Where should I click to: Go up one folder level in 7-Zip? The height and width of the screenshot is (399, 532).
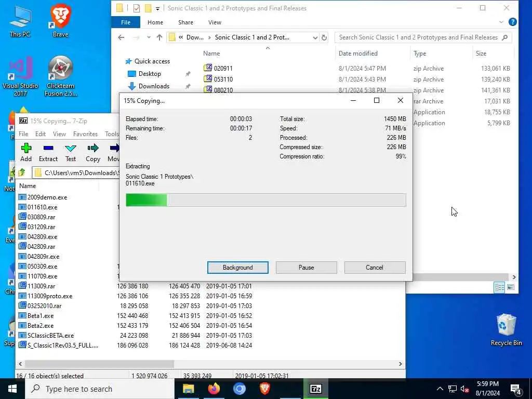pos(22,172)
